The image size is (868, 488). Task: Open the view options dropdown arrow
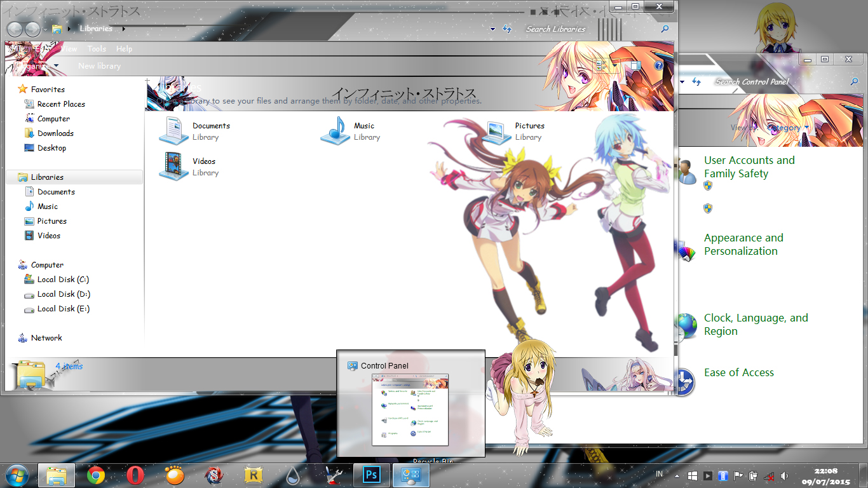click(x=614, y=65)
